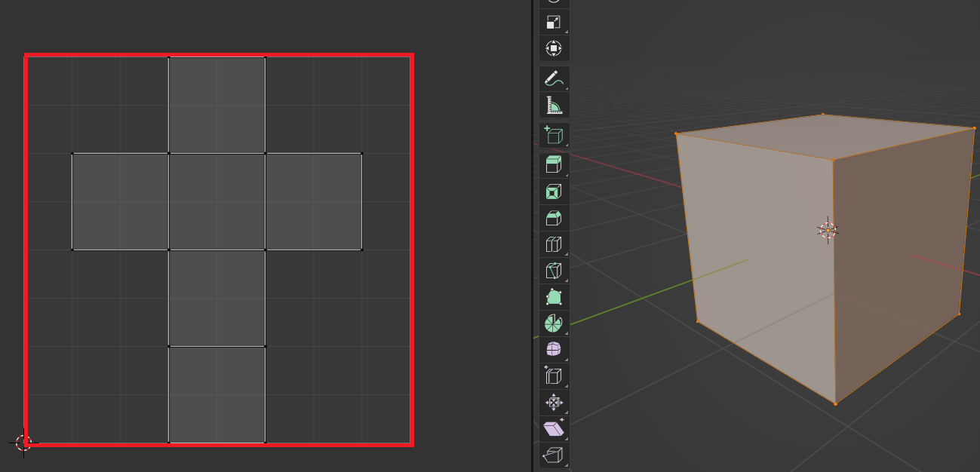The image size is (980, 472).
Task: Choose the Bevel tool
Action: pyautogui.click(x=554, y=219)
